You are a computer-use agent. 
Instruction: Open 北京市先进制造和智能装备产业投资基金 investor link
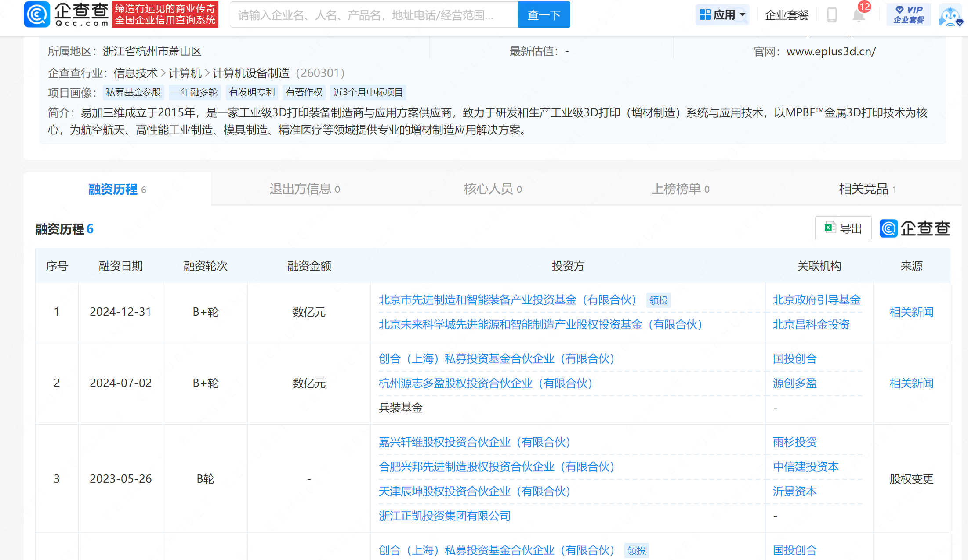coord(508,300)
